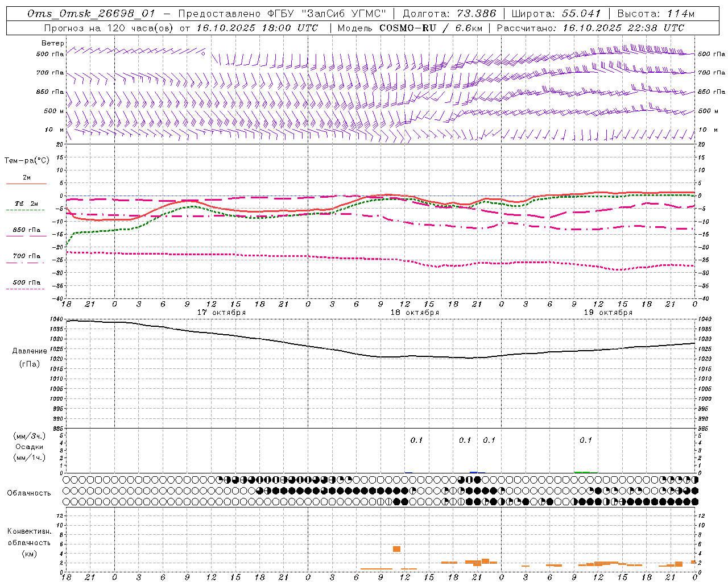The image size is (728, 582).
Task: Click the left 10 м wind level label
Action: coord(54,130)
